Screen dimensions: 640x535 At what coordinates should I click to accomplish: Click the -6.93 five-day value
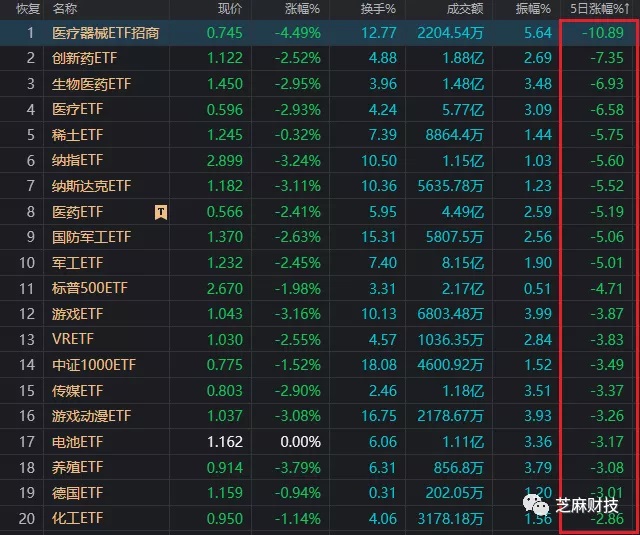607,84
